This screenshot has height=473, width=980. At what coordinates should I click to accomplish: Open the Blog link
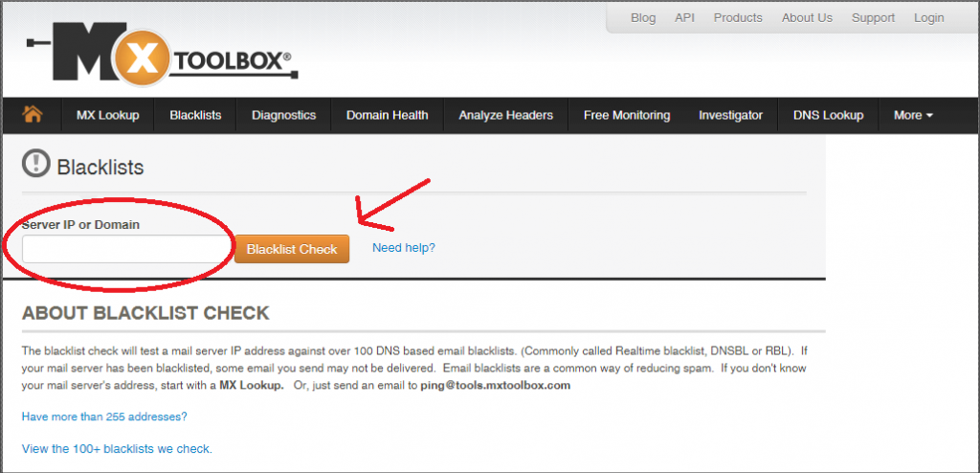643,18
